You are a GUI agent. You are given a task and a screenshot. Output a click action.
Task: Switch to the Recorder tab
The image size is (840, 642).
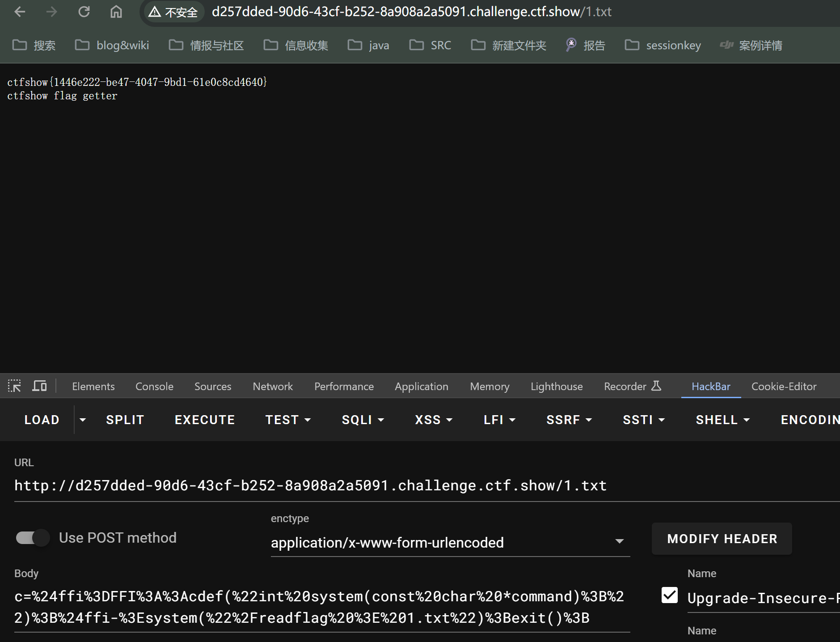[x=632, y=387]
